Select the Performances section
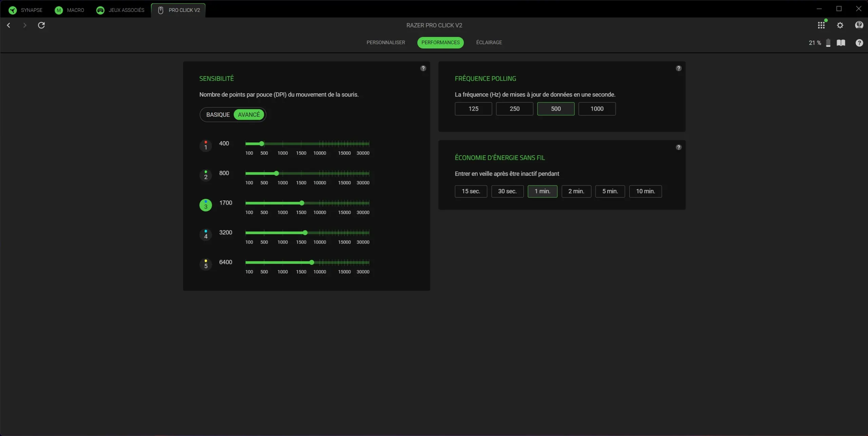The width and height of the screenshot is (868, 436). pyautogui.click(x=440, y=42)
